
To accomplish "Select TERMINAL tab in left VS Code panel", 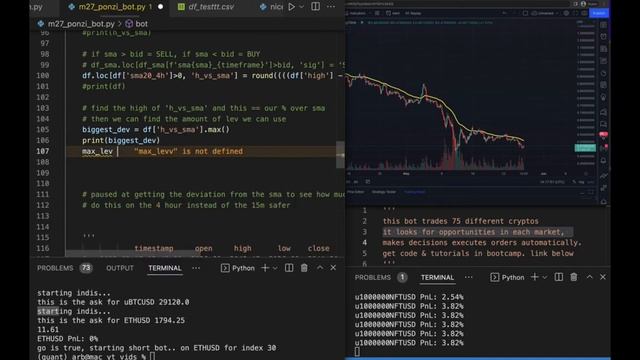I will [x=164, y=268].
